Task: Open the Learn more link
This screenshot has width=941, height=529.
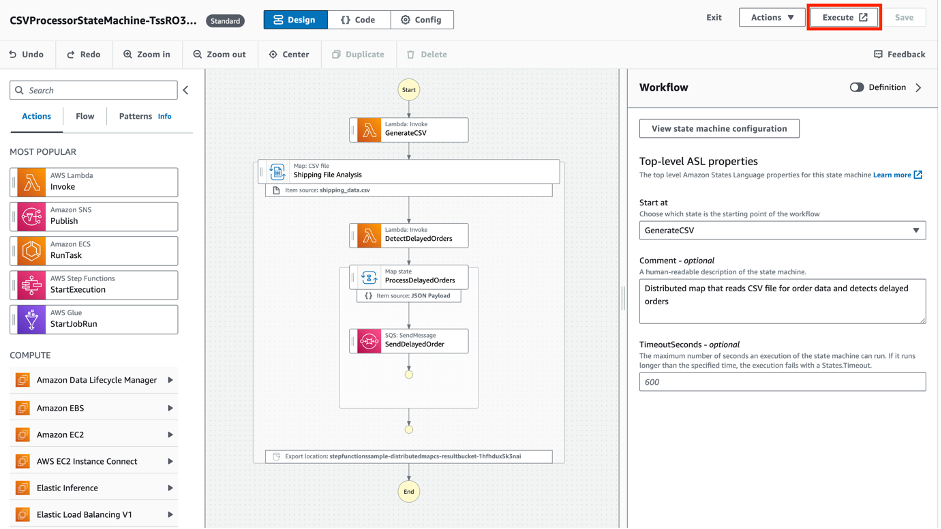Action: tap(897, 175)
